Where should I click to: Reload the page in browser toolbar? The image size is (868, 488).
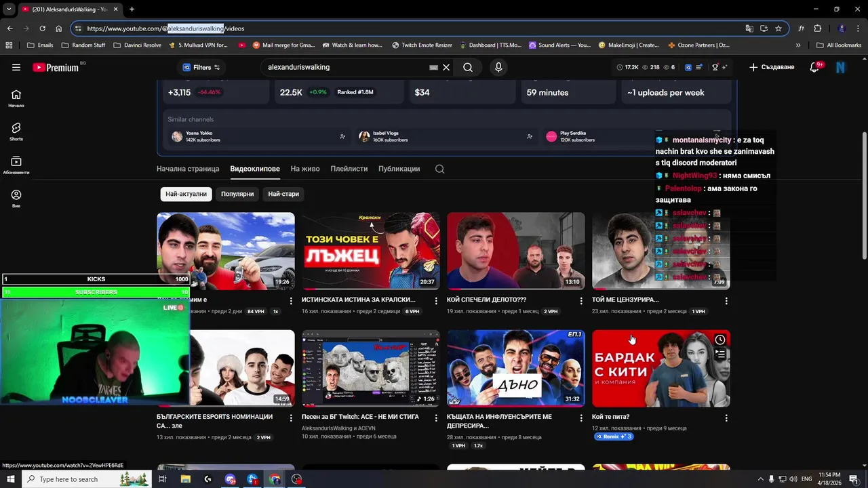click(x=42, y=28)
